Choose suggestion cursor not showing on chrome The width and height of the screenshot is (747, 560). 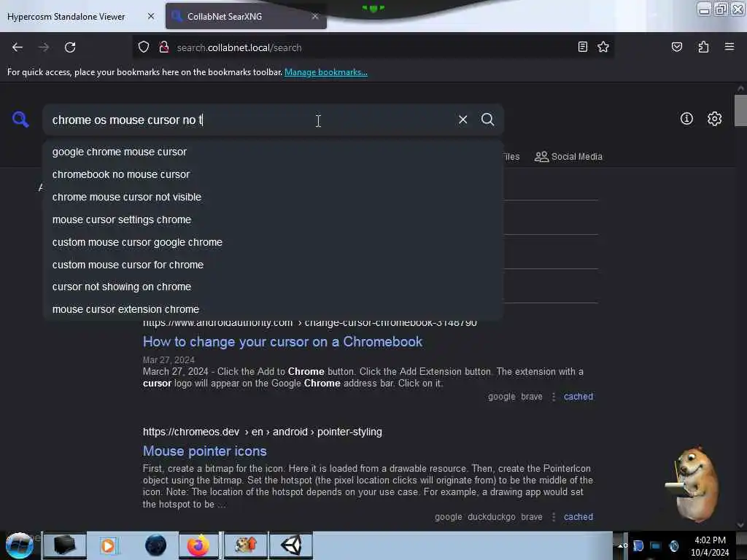pyautogui.click(x=273, y=287)
